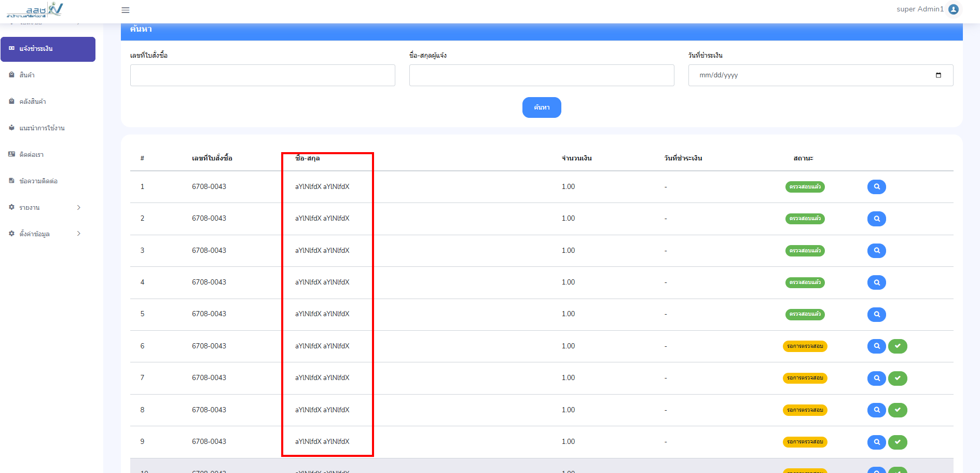Open magnifier view icon for row 9
The height and width of the screenshot is (473, 980).
(876, 442)
